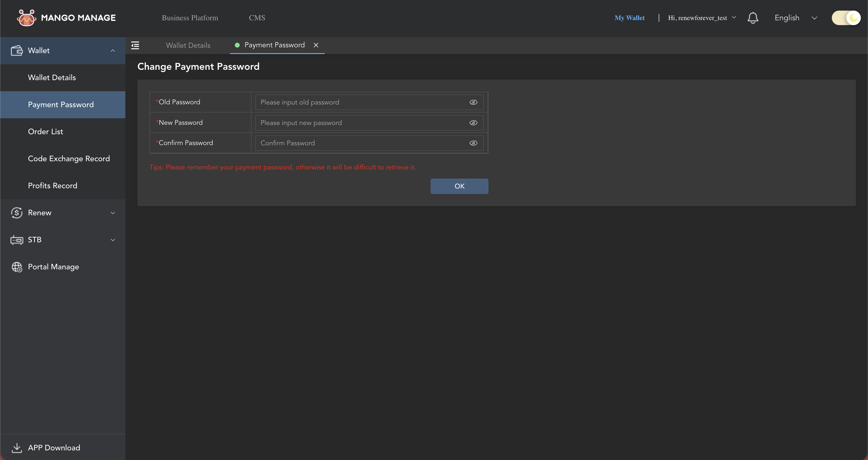Open My Wallet link
The height and width of the screenshot is (460, 868).
[630, 18]
